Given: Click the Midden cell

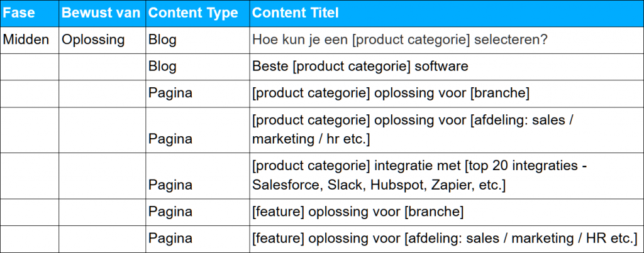Looking at the screenshot, I should (30, 40).
